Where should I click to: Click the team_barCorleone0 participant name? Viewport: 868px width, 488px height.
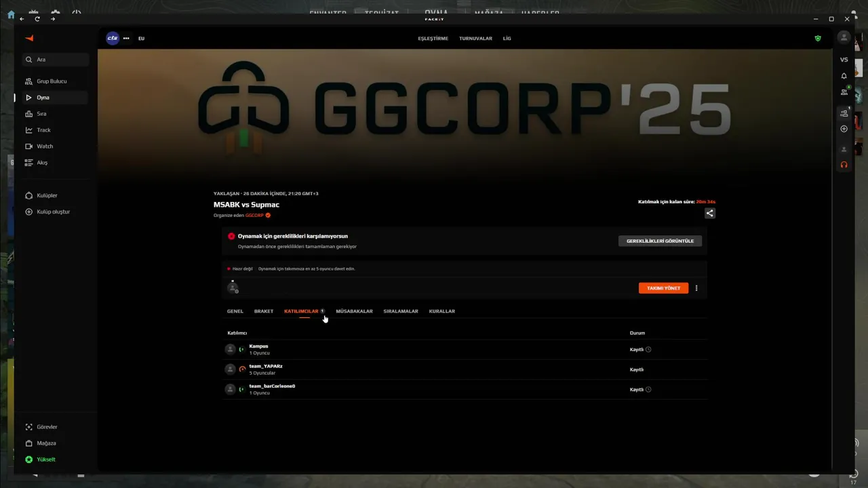[x=272, y=386]
